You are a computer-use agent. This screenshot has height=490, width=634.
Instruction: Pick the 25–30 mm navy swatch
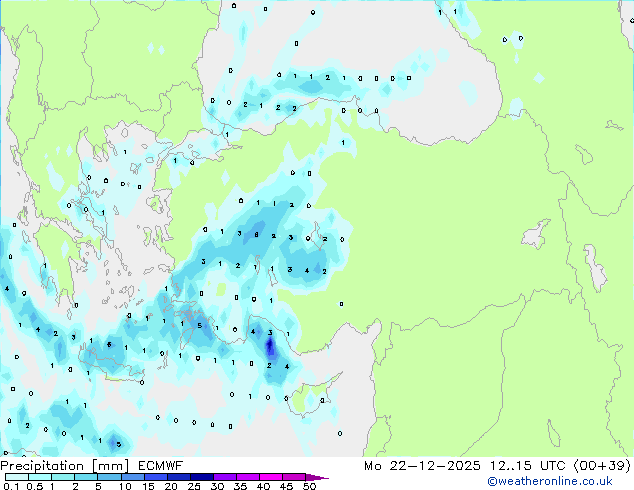[201, 477]
